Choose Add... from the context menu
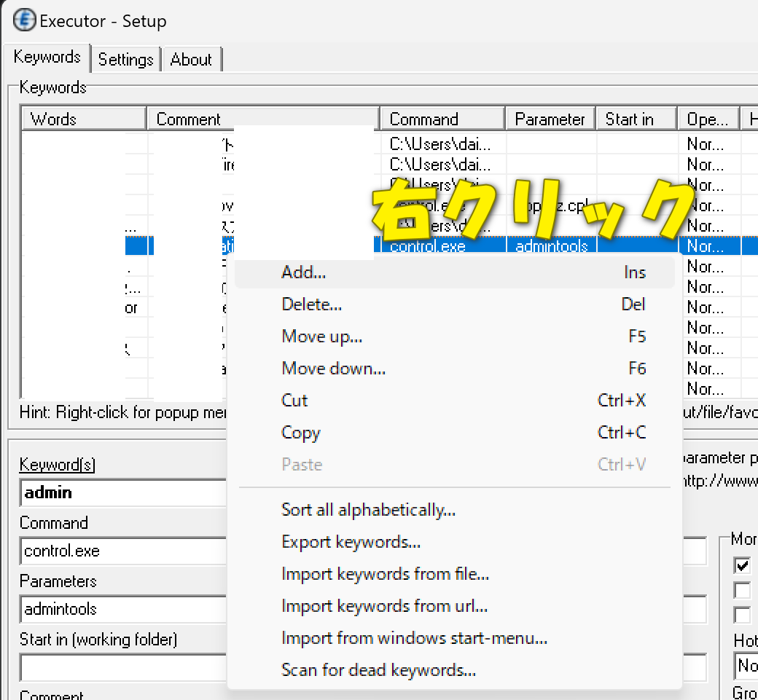This screenshot has height=700, width=758. (x=454, y=272)
